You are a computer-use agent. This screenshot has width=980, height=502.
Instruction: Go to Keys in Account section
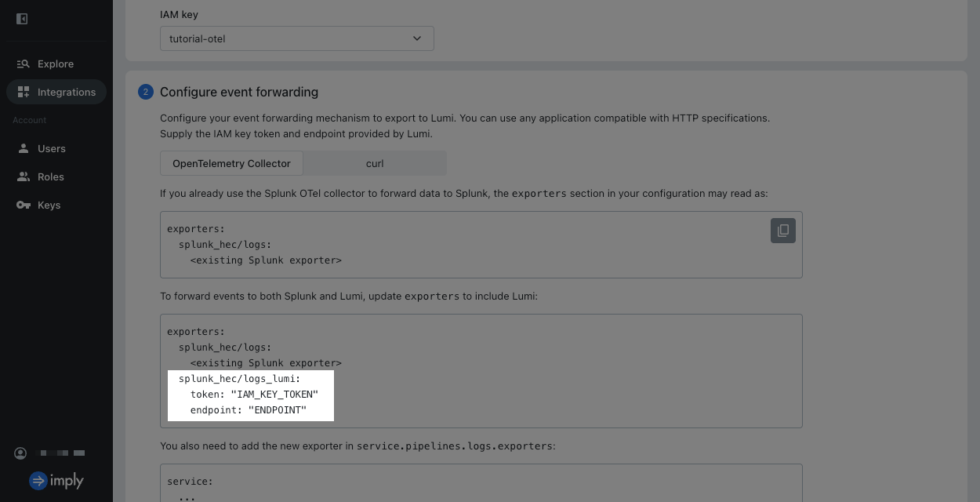[x=56, y=205]
